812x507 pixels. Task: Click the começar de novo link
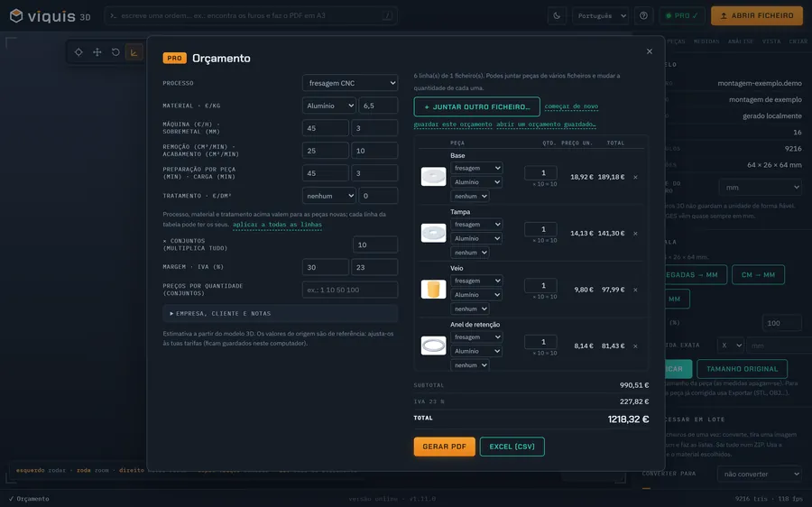click(x=571, y=106)
